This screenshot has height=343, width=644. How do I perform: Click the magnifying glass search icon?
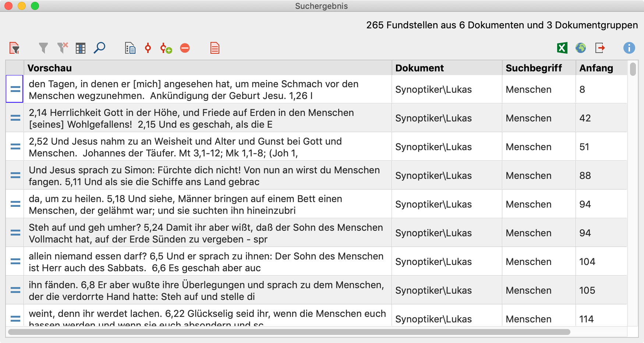(x=99, y=48)
